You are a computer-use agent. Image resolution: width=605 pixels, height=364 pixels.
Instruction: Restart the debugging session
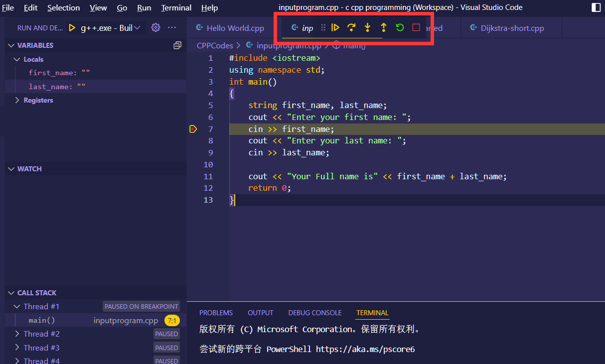[400, 28]
